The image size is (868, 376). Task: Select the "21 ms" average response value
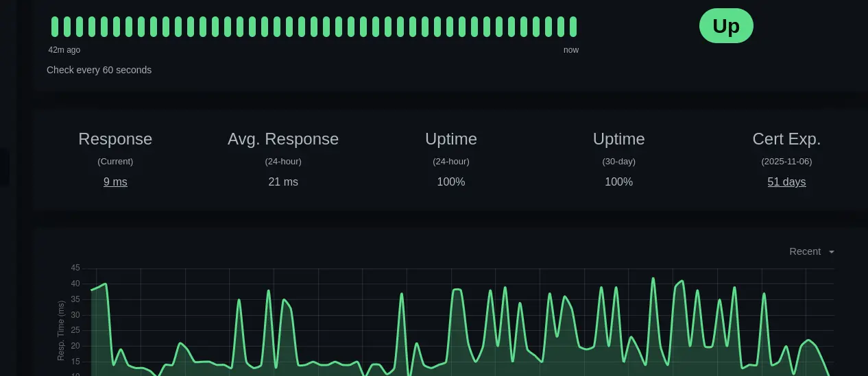point(283,181)
